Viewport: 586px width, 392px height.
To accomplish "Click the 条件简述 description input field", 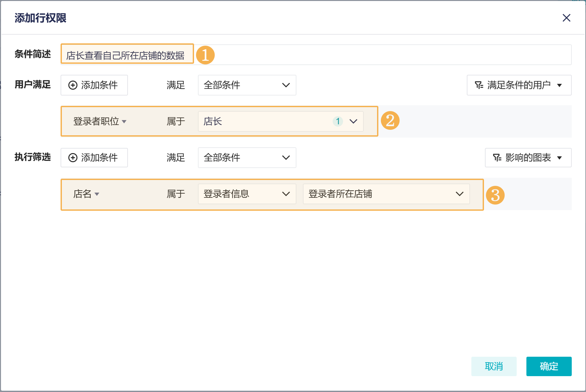I will click(x=356, y=55).
